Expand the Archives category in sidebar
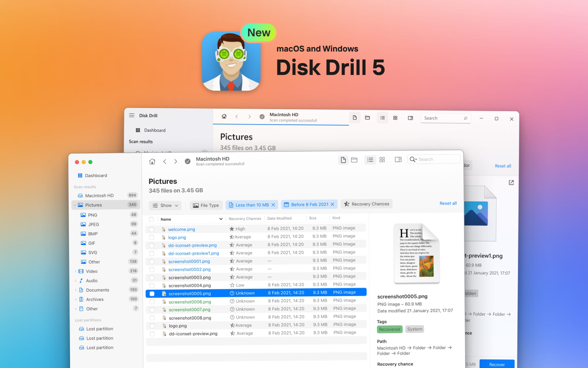Screen dimensions: 588x368 (76, 300)
